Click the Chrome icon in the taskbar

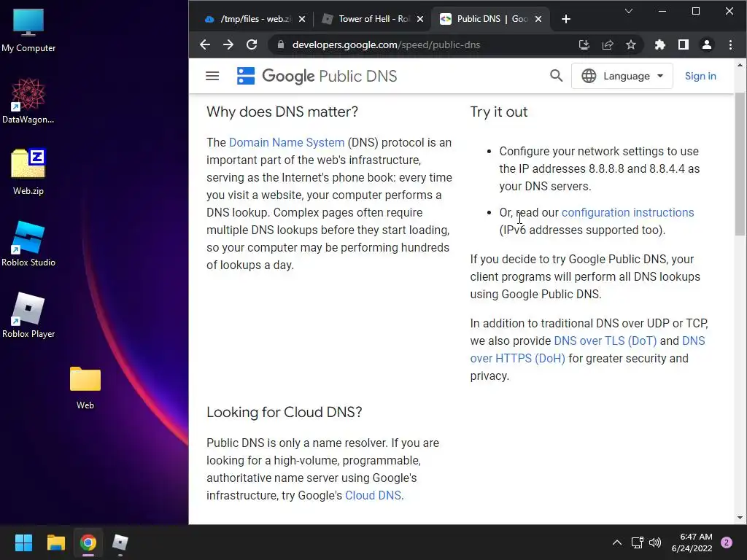[x=88, y=542]
